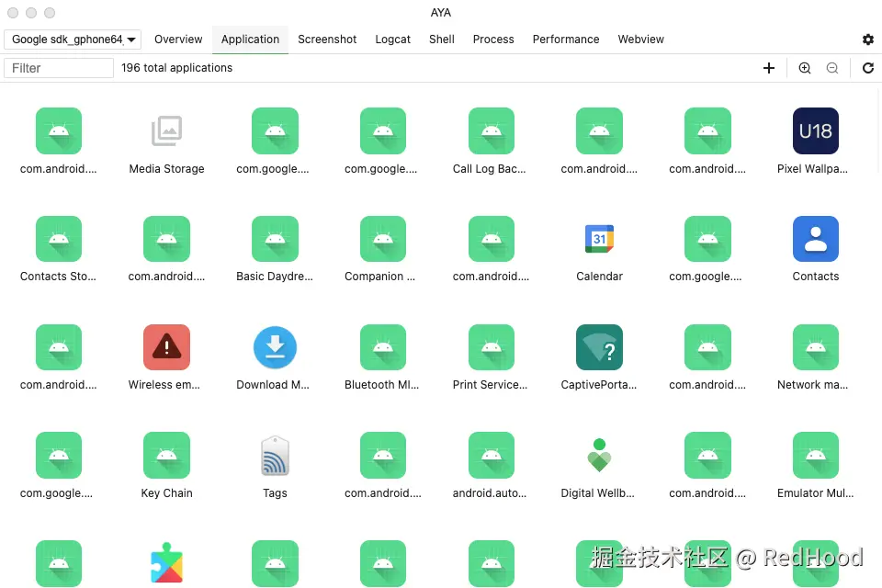Click the 'Media Storage' label text

(x=166, y=169)
